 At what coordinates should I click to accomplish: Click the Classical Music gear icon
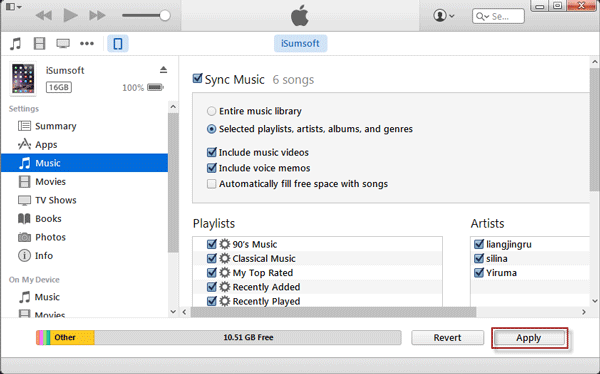coord(225,258)
